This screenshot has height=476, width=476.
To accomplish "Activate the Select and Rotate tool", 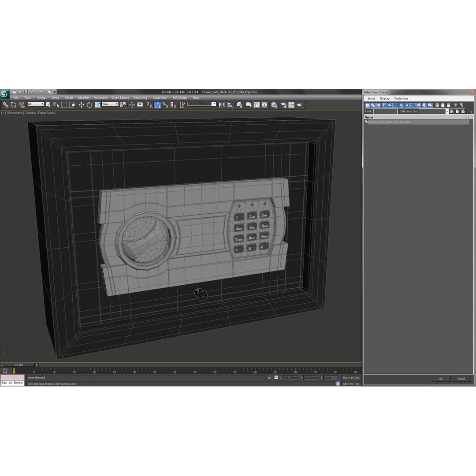I will click(x=89, y=105).
